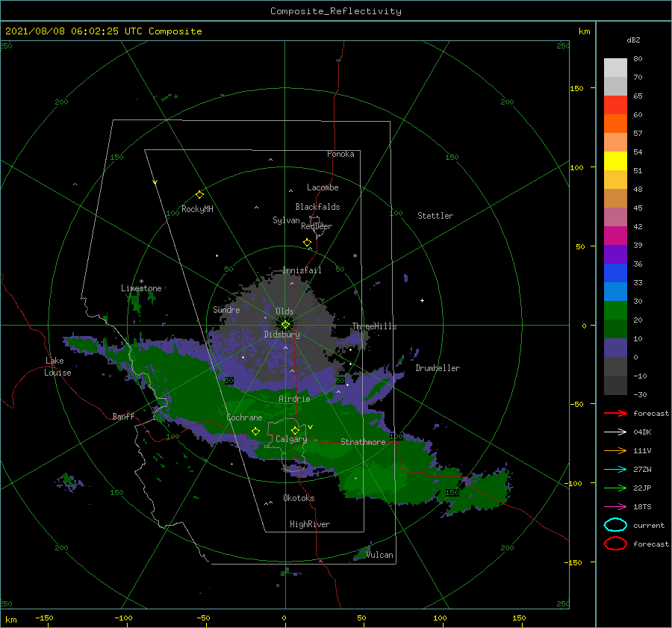Click the green 22JP arrow icon
This screenshot has width=672, height=628.
click(615, 488)
